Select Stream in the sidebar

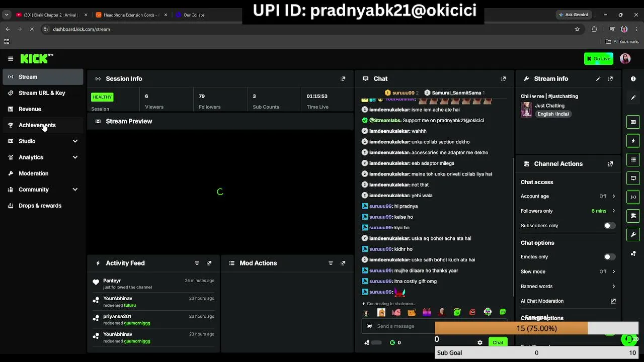click(43, 77)
